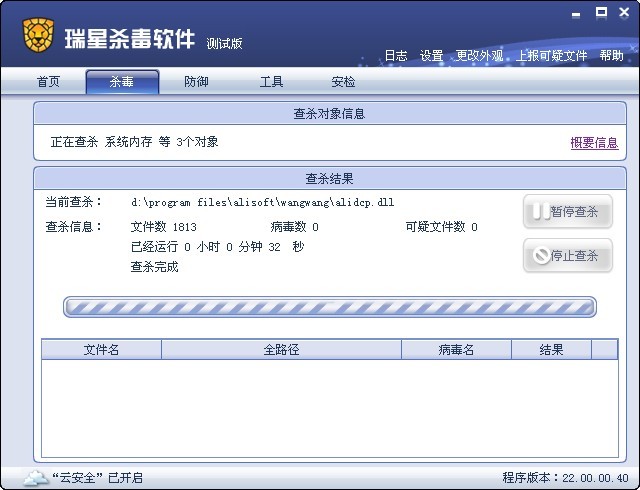
Task: Click the 查杀完成 status text
Action: click(155, 267)
